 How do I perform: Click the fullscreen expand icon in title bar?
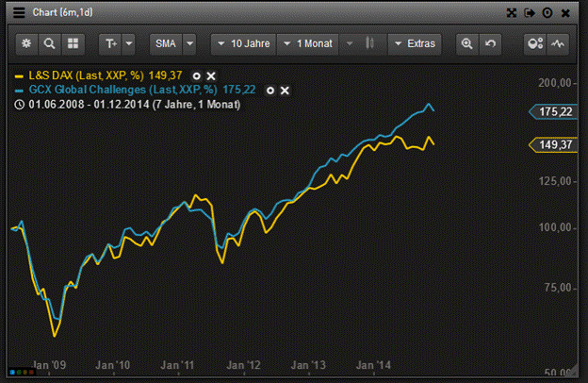[512, 13]
